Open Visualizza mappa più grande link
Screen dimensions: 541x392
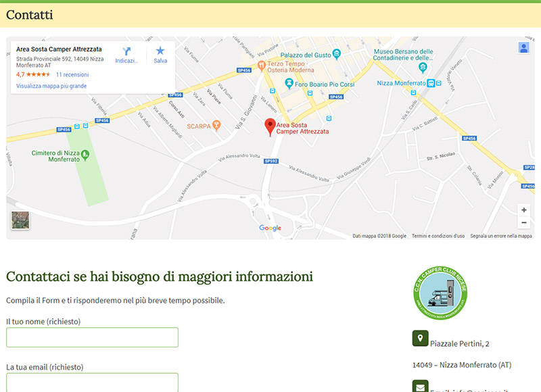click(51, 86)
